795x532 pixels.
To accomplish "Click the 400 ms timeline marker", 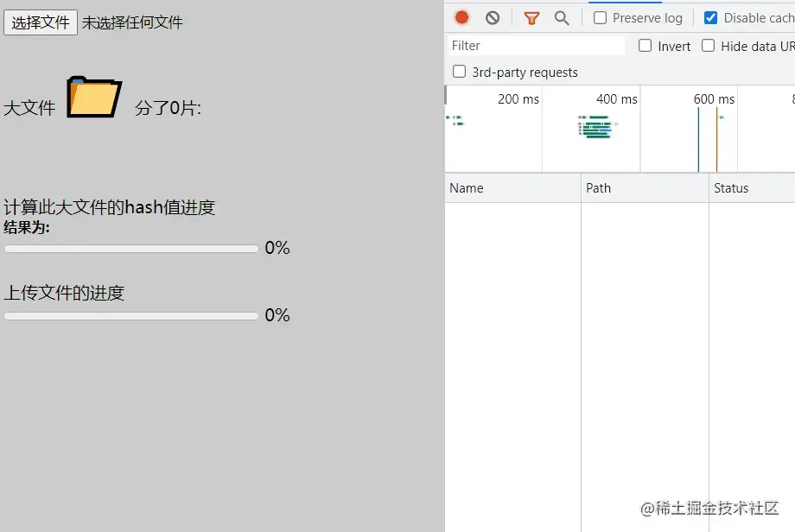I will 616,98.
